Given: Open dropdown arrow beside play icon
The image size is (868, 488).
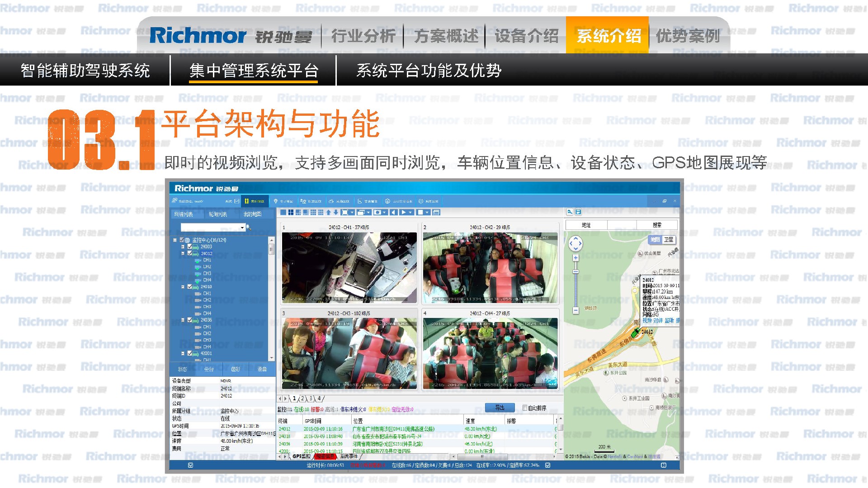Looking at the screenshot, I should click(x=410, y=212).
